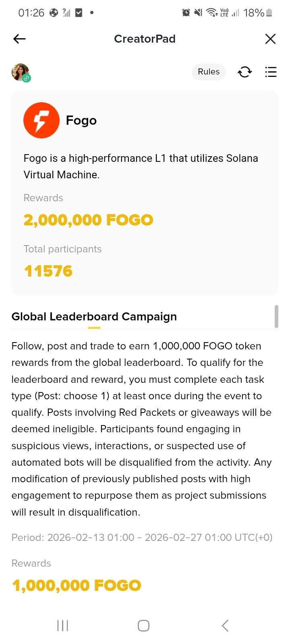Tap the campaign Period date line
The height and width of the screenshot is (644, 290).
click(142, 537)
